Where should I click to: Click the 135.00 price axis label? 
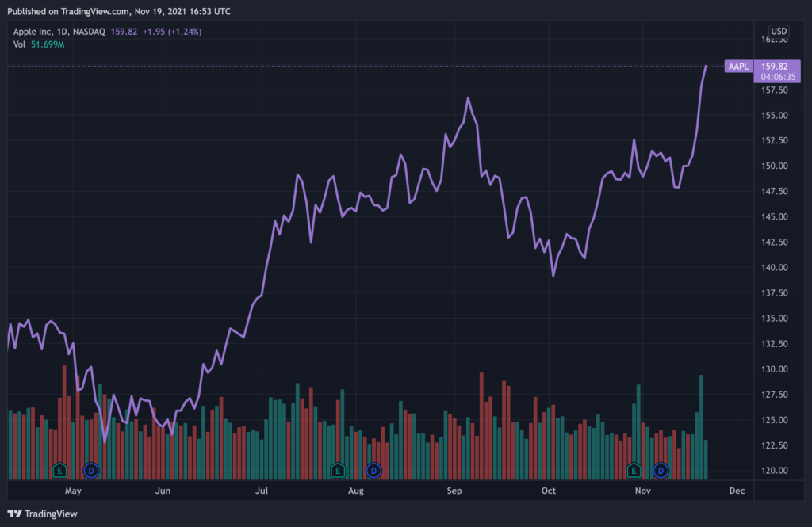pos(774,319)
